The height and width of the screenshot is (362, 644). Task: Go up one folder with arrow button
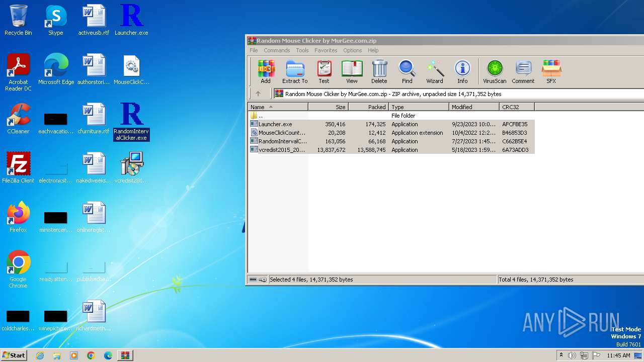click(x=258, y=94)
